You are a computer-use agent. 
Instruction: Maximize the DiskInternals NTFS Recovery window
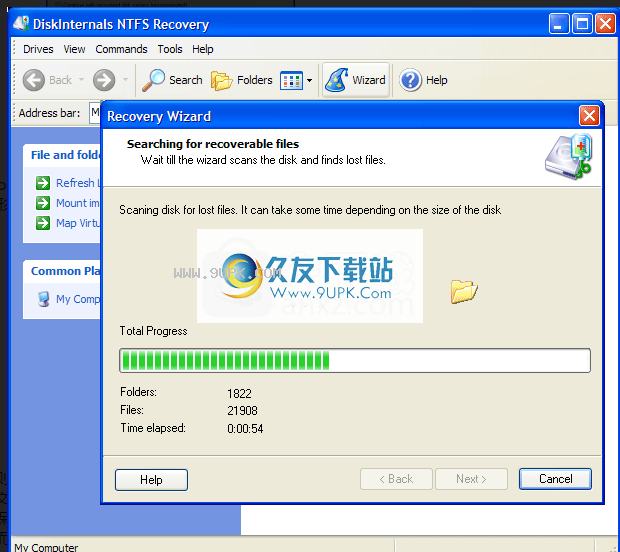(x=582, y=24)
